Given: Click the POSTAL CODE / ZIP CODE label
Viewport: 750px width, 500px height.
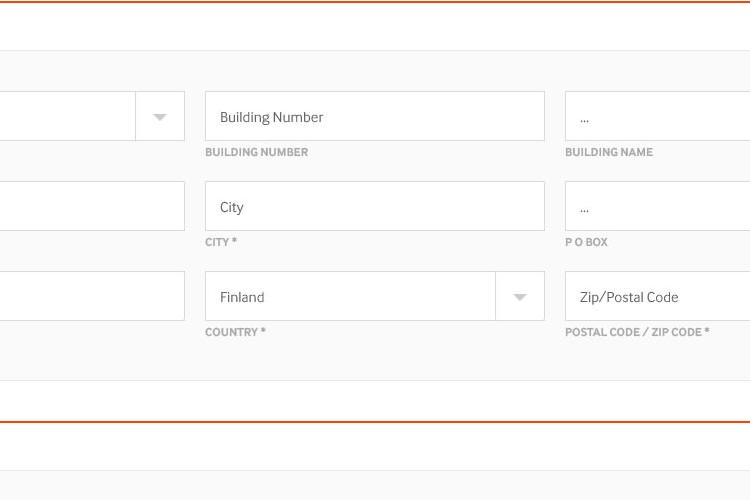Looking at the screenshot, I should tap(637, 332).
